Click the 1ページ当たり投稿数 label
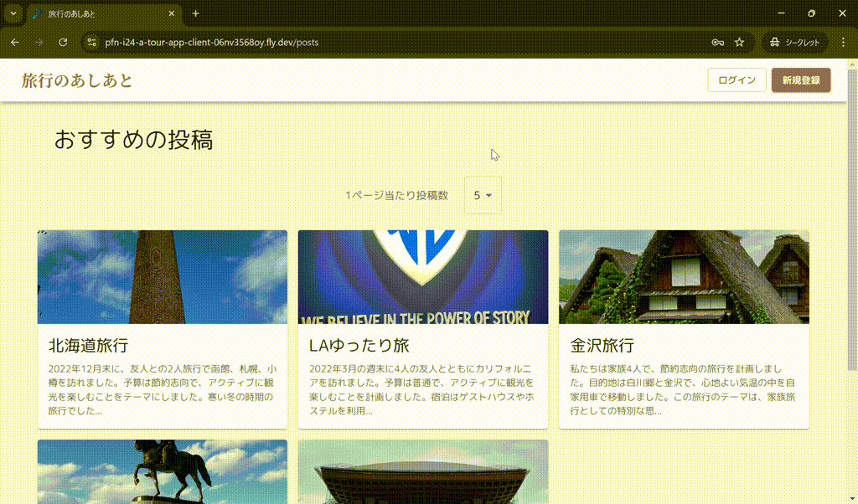 pos(396,195)
